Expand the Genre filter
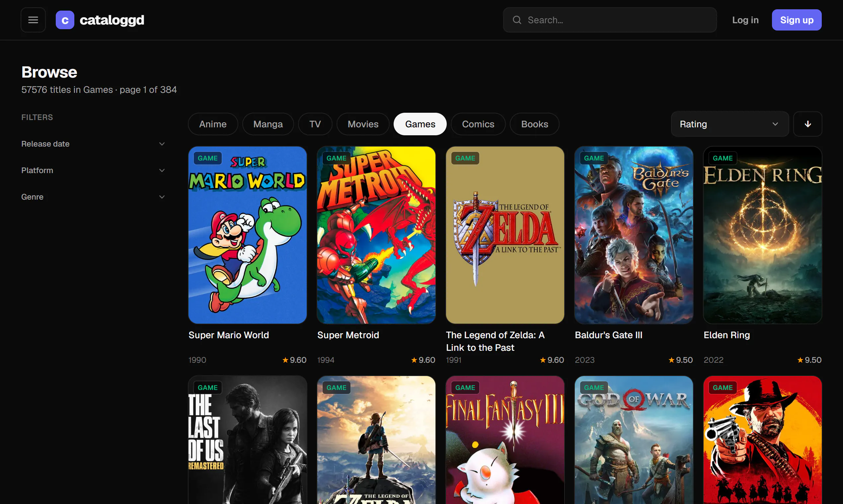Viewport: 843px width, 504px height. [x=93, y=197]
